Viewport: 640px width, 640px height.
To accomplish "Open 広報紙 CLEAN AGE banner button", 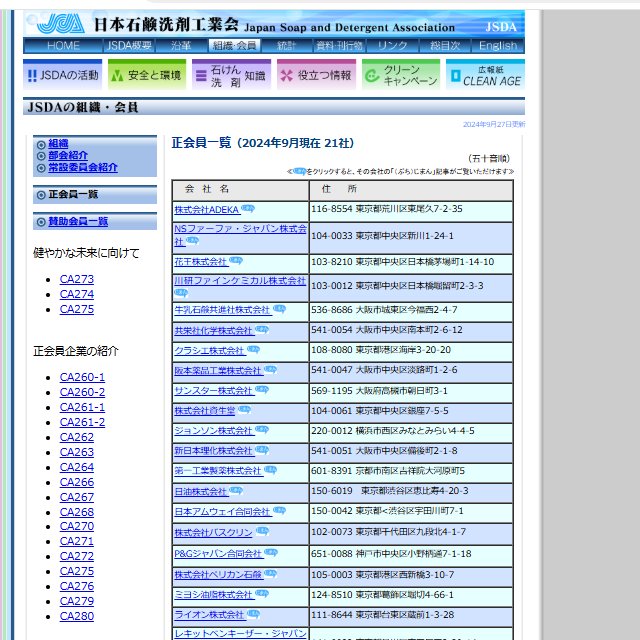I will click(485, 74).
